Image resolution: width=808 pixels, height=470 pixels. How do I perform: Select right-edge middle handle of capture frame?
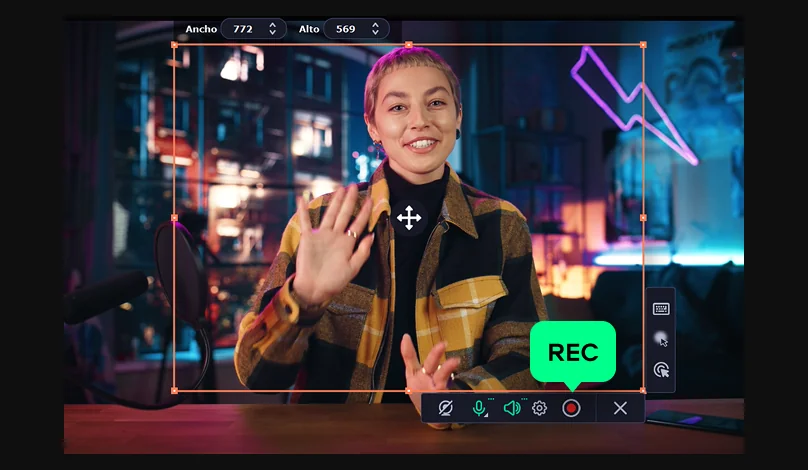pos(643,217)
